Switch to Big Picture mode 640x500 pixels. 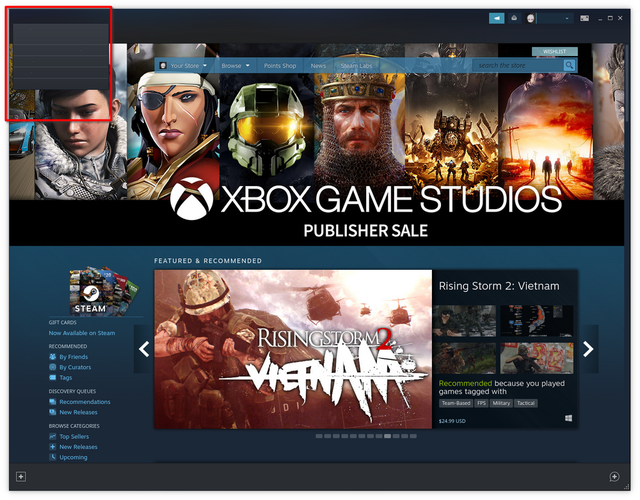coord(584,18)
